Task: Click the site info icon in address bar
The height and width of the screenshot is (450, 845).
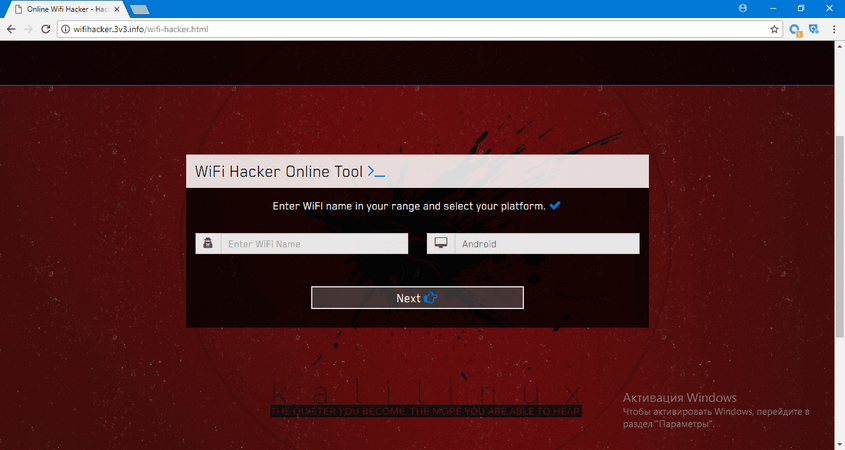Action: [66, 29]
